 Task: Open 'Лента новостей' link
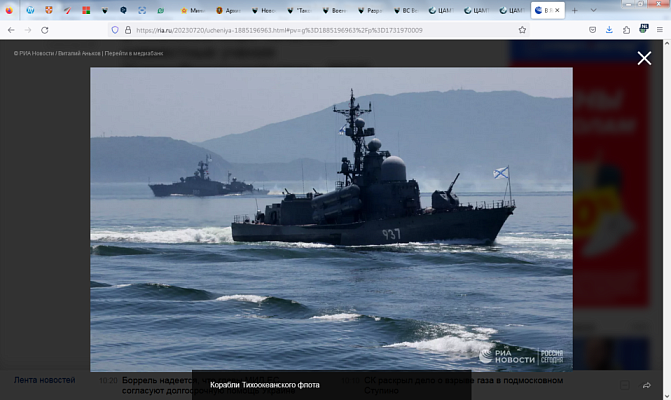[45, 380]
